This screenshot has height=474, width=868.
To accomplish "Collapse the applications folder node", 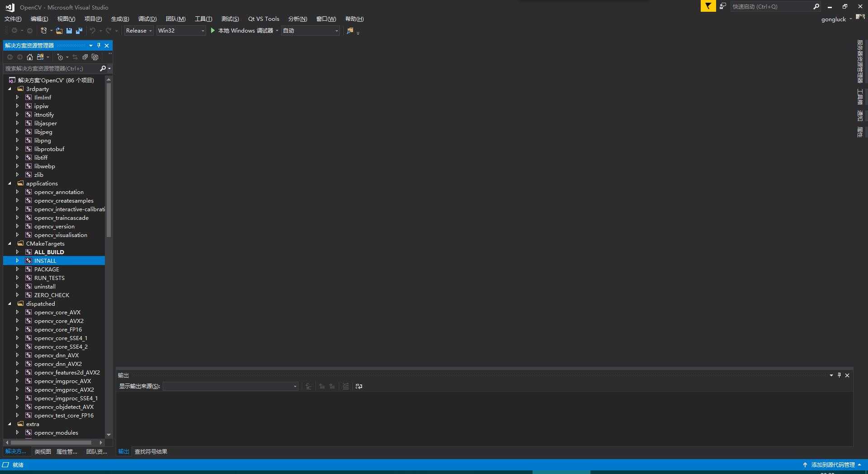I will [9, 184].
